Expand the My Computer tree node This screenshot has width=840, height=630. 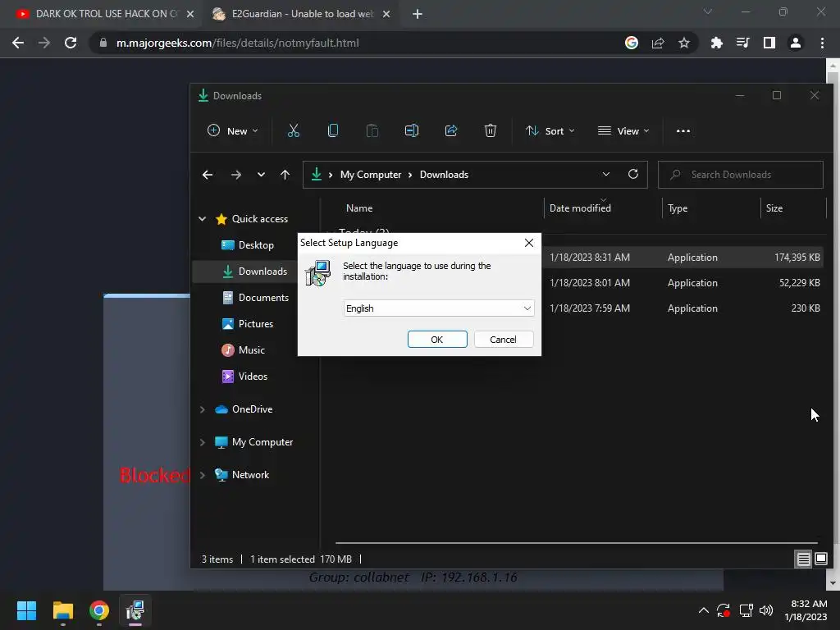point(203,442)
